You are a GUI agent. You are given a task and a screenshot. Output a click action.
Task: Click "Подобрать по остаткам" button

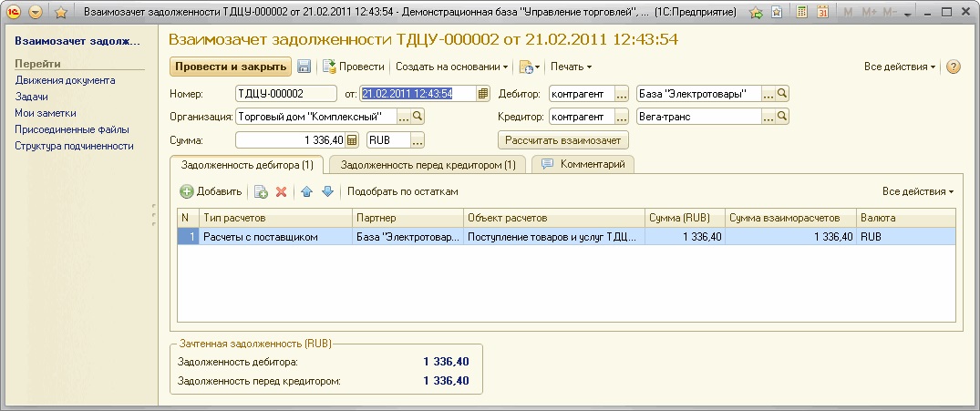tap(403, 191)
